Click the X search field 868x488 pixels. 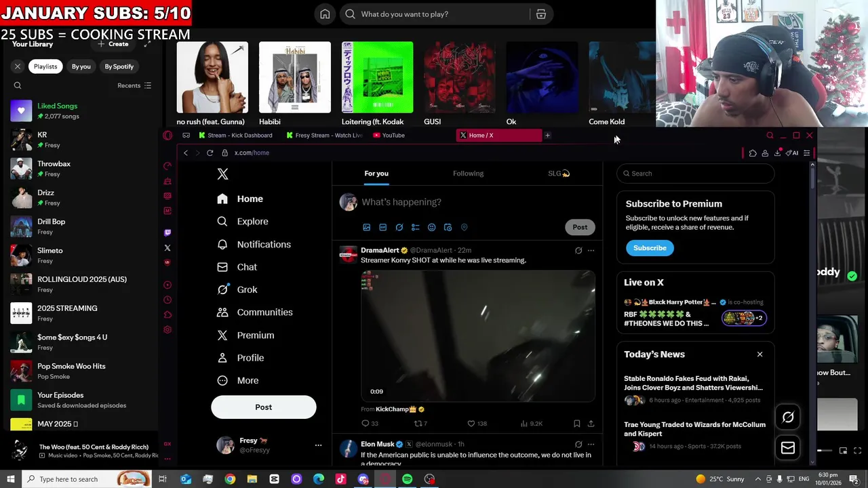coord(695,174)
